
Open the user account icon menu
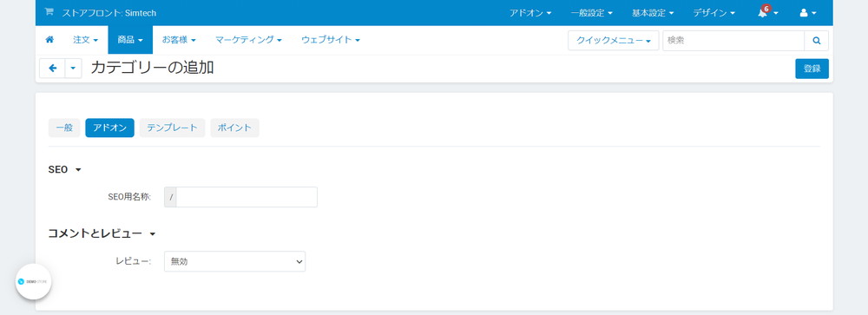point(808,13)
